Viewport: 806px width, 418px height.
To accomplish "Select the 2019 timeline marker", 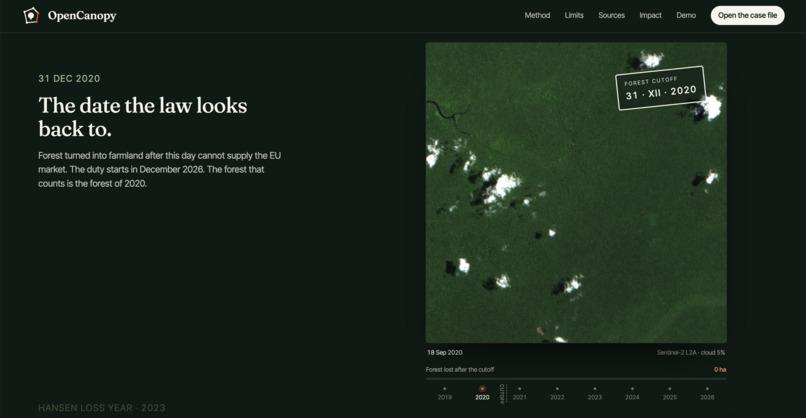I will pyautogui.click(x=445, y=393).
